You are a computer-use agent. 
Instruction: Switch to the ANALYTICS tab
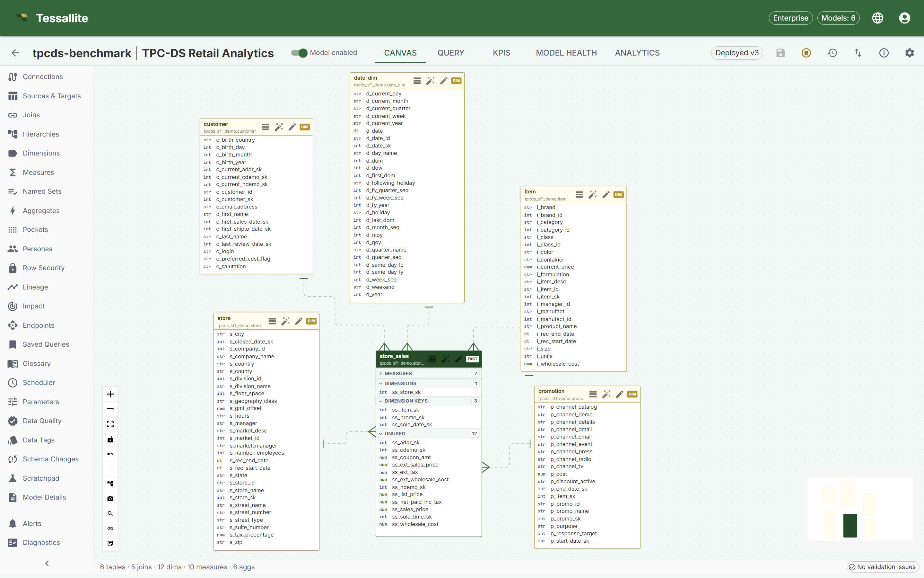click(x=637, y=53)
